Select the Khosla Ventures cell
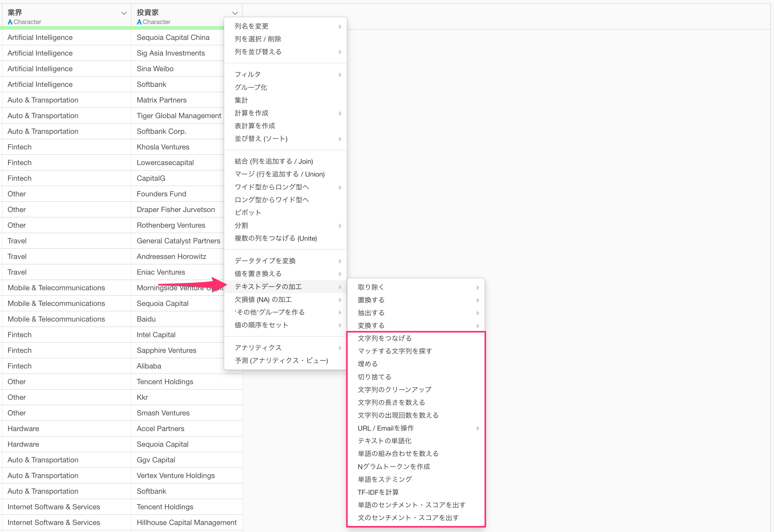Image resolution: width=774 pixels, height=532 pixels. point(178,147)
